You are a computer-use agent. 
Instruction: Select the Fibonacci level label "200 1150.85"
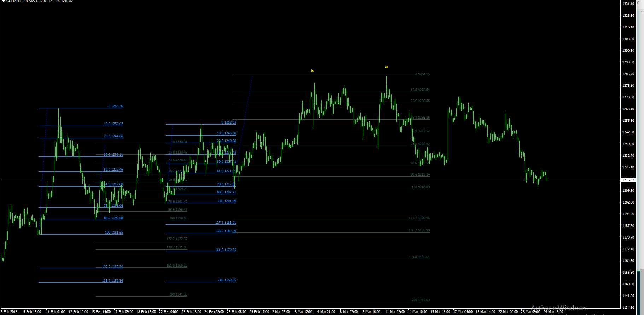point(227,280)
